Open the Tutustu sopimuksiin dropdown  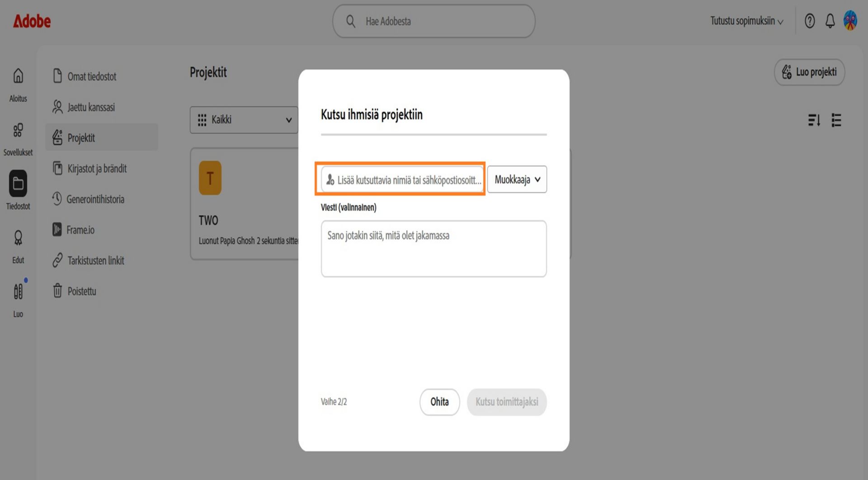click(x=746, y=21)
